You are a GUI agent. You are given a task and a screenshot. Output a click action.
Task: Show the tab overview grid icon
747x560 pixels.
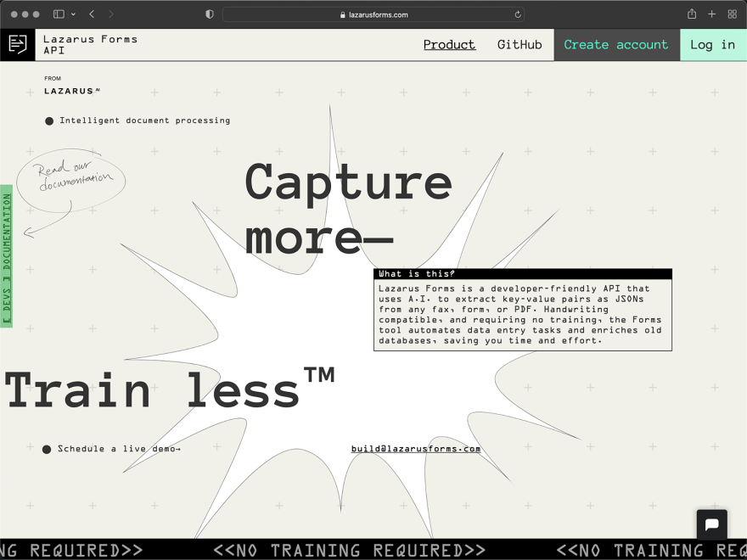pos(733,14)
